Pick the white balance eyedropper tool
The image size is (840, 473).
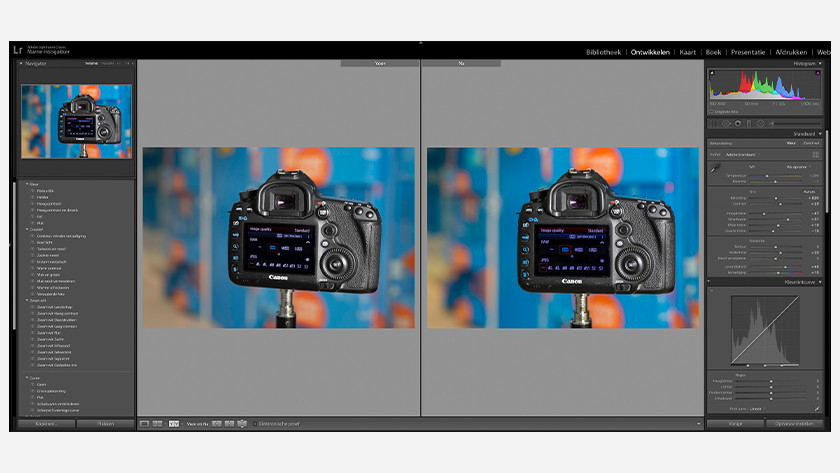[715, 168]
